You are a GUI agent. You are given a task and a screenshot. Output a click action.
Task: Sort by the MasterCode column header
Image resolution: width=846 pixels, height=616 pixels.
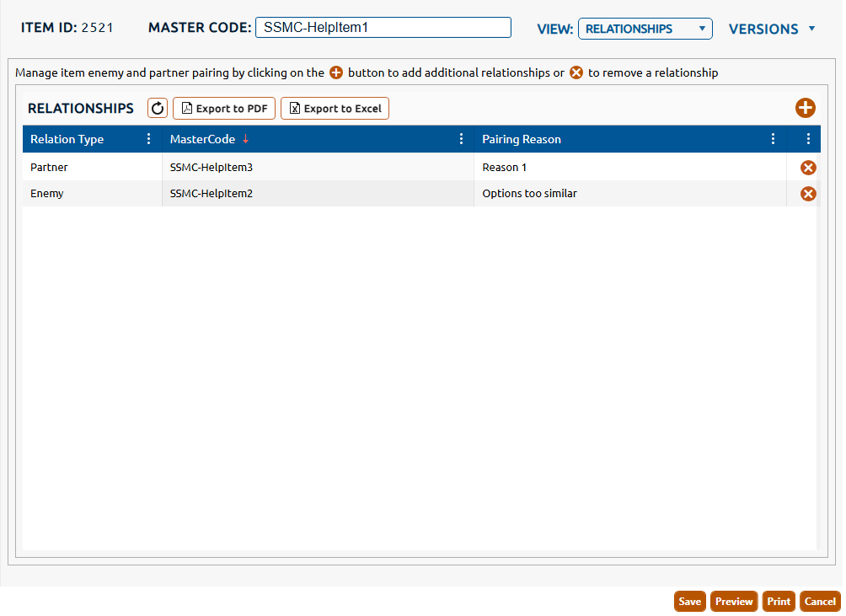[x=203, y=139]
